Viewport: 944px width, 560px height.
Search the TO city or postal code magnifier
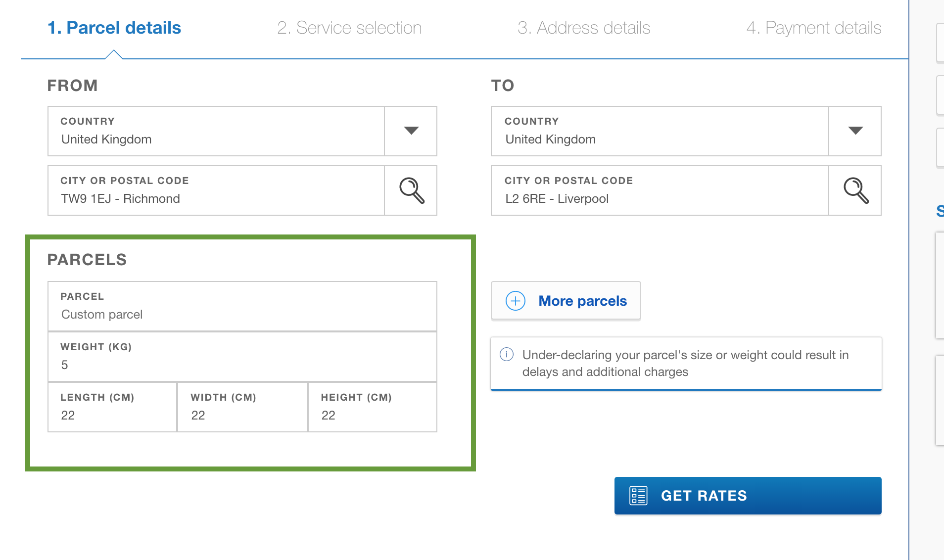coord(855,190)
